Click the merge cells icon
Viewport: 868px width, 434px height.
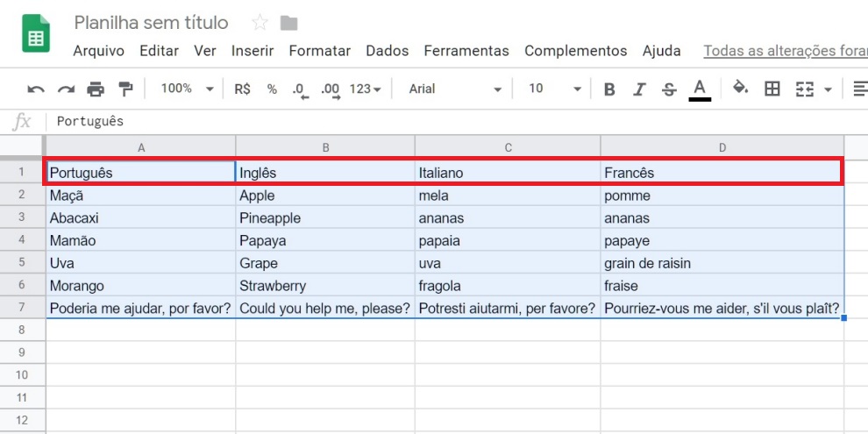tap(804, 89)
